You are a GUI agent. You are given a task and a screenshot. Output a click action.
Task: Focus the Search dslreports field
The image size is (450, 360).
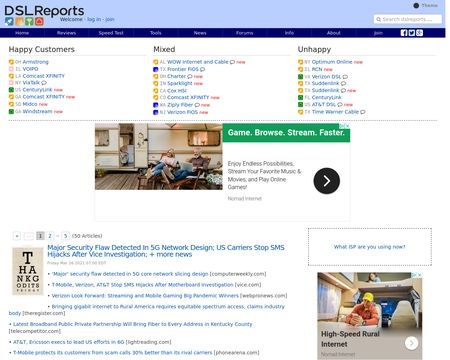pyautogui.click(x=408, y=19)
